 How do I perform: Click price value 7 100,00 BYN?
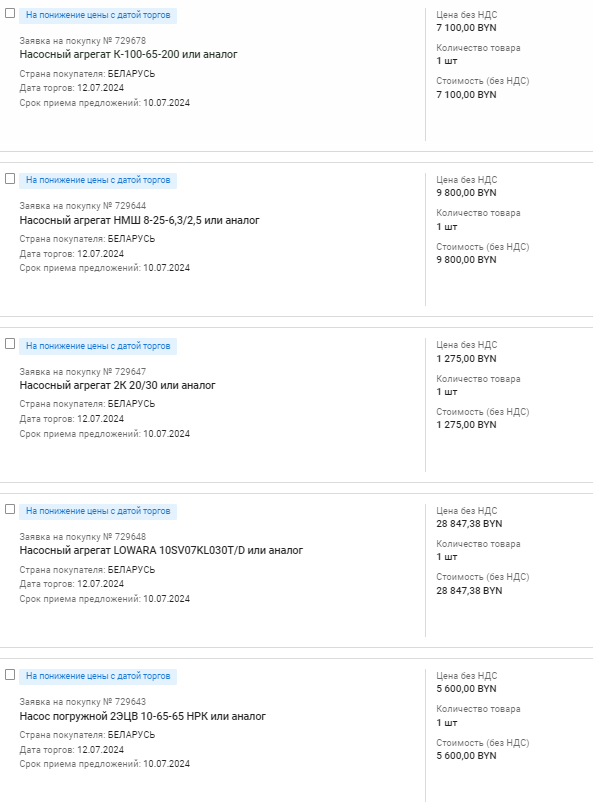click(x=466, y=28)
